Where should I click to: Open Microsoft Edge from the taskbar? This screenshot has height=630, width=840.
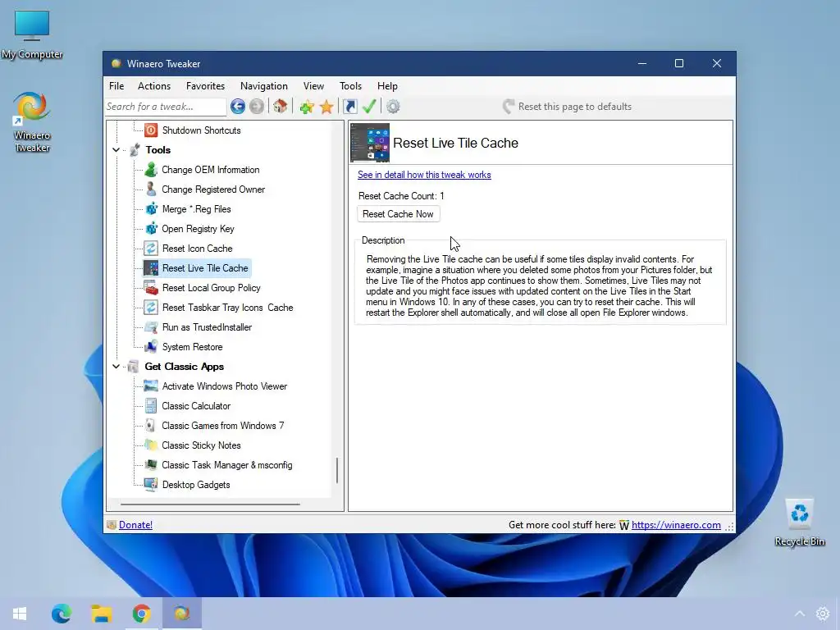[61, 614]
